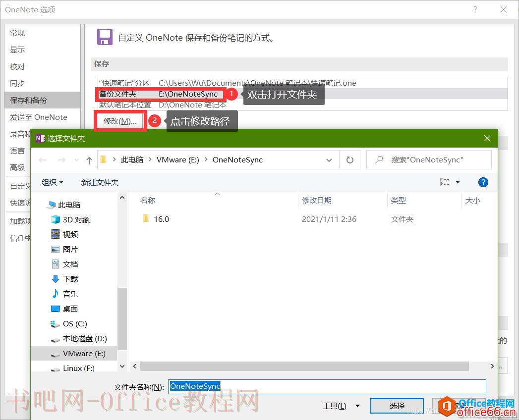Click the 16.0 folder icon
Screen dimensions: 519x420
tap(145, 219)
